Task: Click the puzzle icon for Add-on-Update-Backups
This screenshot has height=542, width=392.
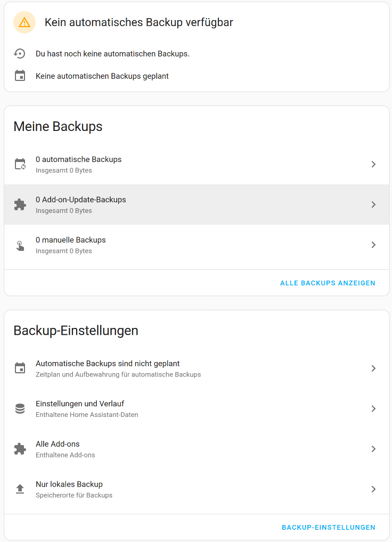Action: [20, 205]
